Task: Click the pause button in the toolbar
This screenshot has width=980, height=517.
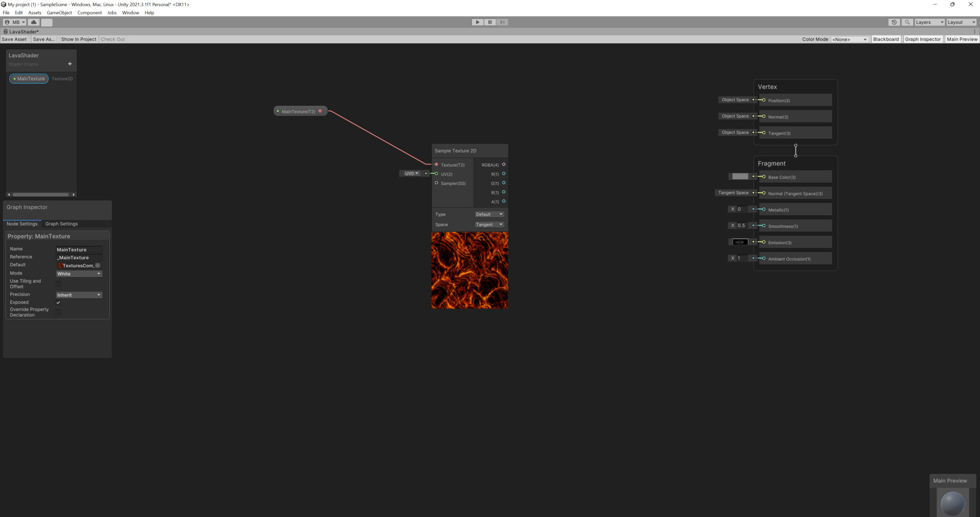Action: (489, 22)
